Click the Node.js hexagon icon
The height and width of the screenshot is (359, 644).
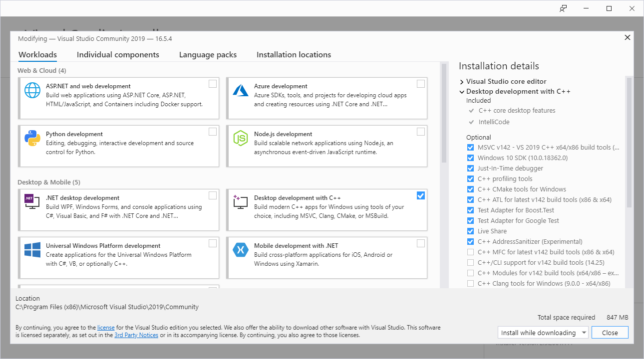(x=241, y=138)
